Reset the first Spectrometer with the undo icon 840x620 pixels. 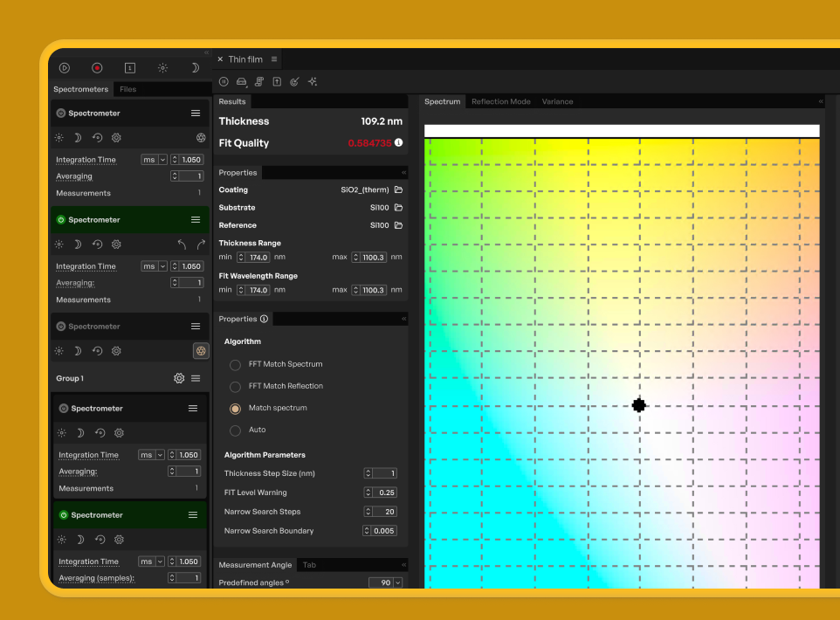point(99,137)
